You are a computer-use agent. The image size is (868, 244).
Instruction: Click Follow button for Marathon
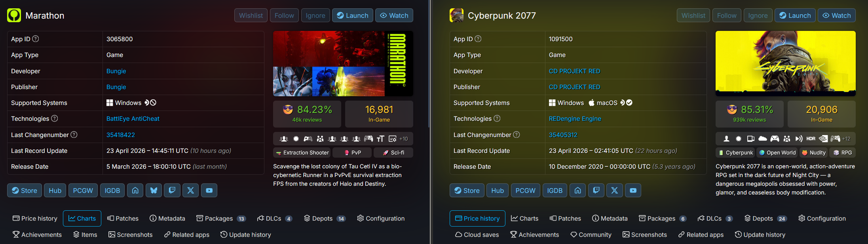pos(284,15)
